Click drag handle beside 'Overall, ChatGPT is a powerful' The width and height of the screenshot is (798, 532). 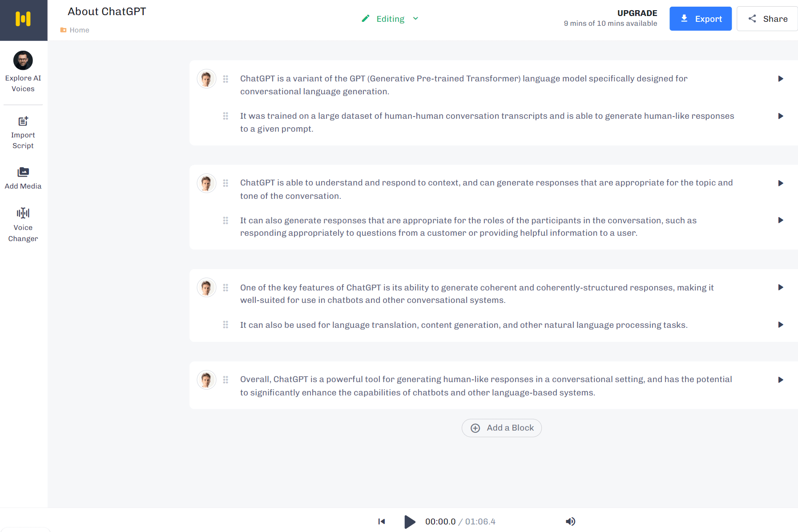[226, 380]
